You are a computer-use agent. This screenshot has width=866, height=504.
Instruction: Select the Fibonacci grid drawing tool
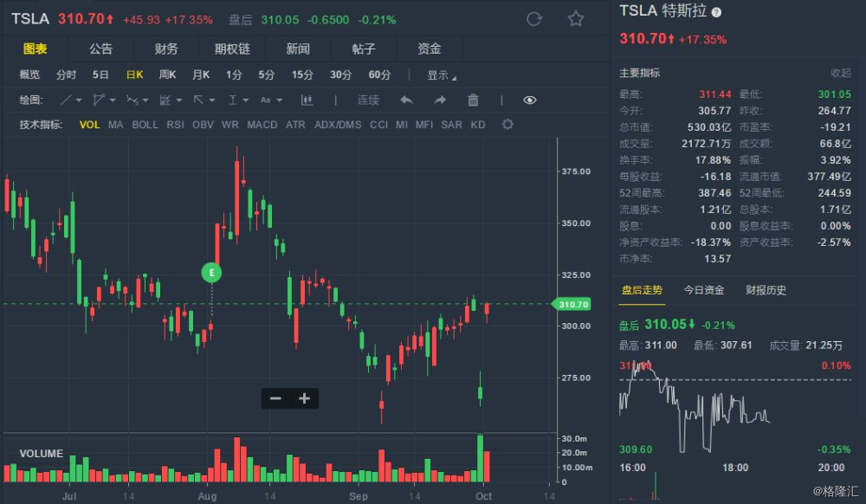click(x=165, y=100)
